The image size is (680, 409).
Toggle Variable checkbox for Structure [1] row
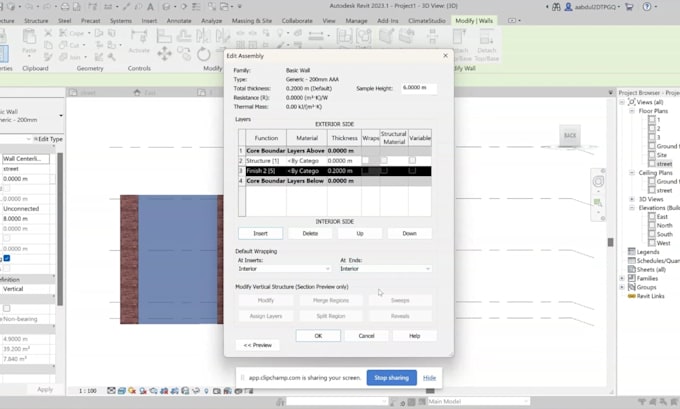[x=412, y=160]
